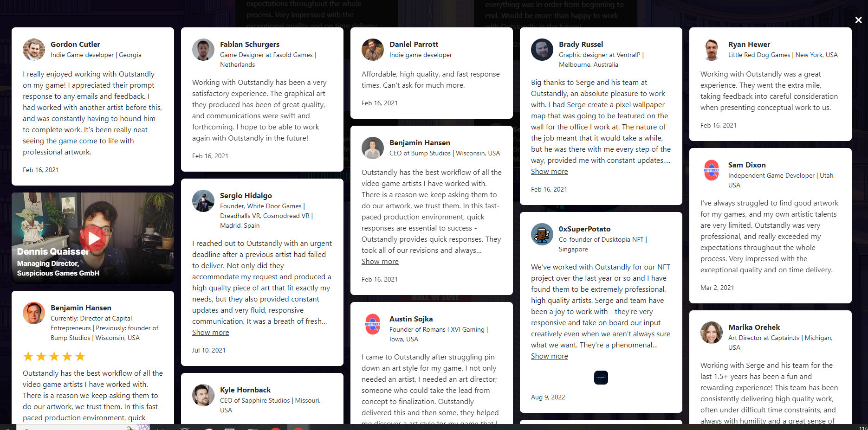Click Fabian Schurgers' profile photo

tap(203, 50)
